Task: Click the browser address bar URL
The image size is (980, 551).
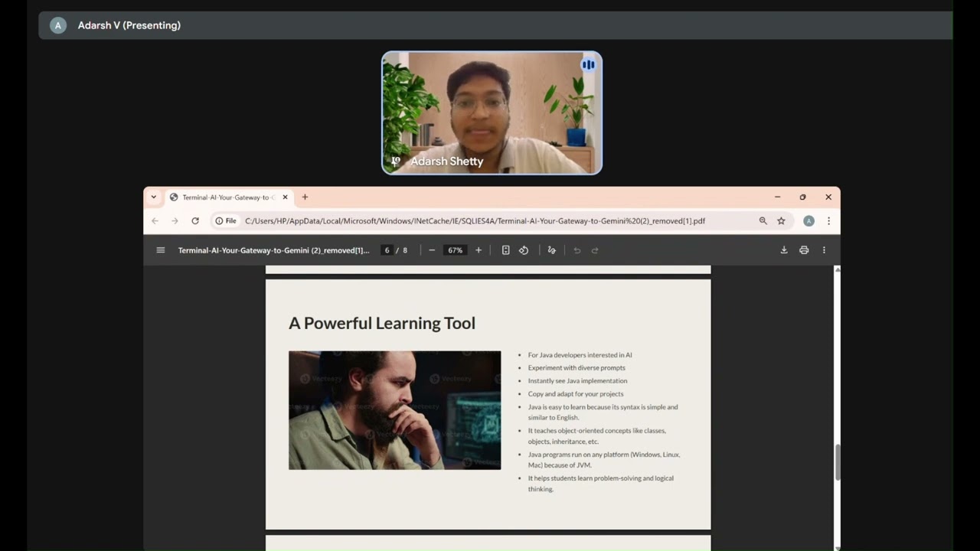Action: point(475,220)
